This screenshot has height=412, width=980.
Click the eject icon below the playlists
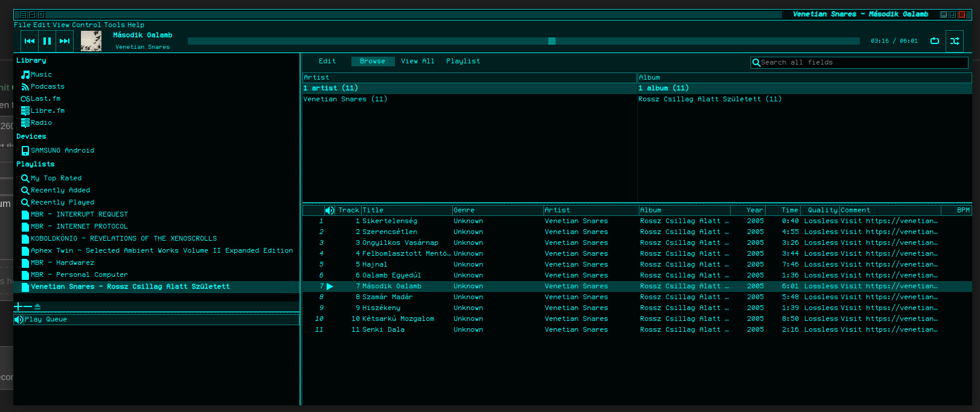point(37,307)
